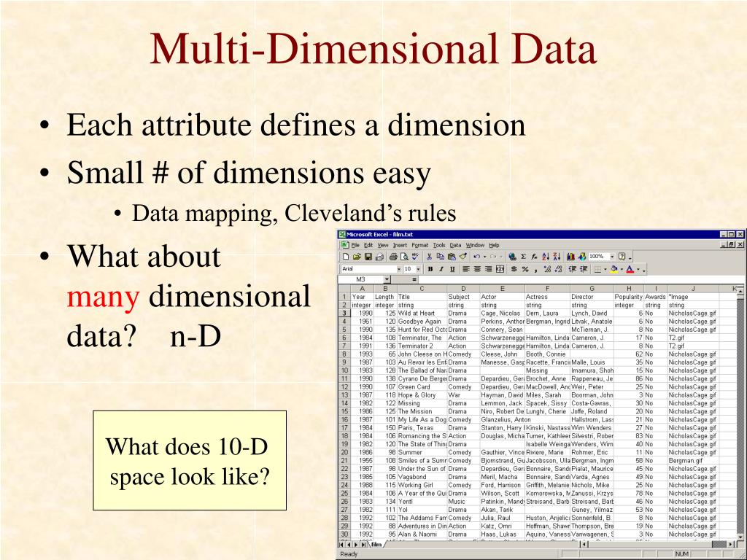Save the workbook using the floppy disk icon
The width and height of the screenshot is (747, 560).
368,257
